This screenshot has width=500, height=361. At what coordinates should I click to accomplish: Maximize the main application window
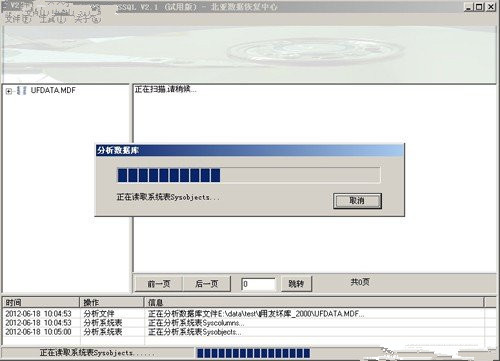point(479,7)
